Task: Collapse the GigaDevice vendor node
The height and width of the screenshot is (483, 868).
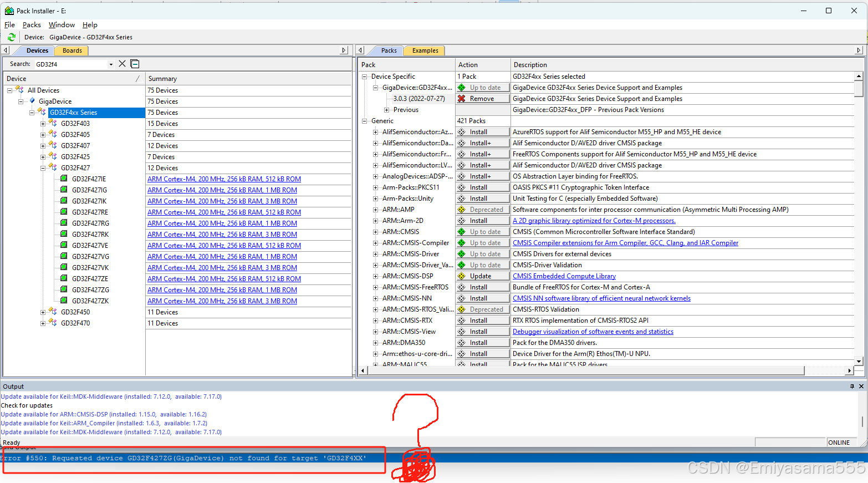Action: [x=21, y=101]
